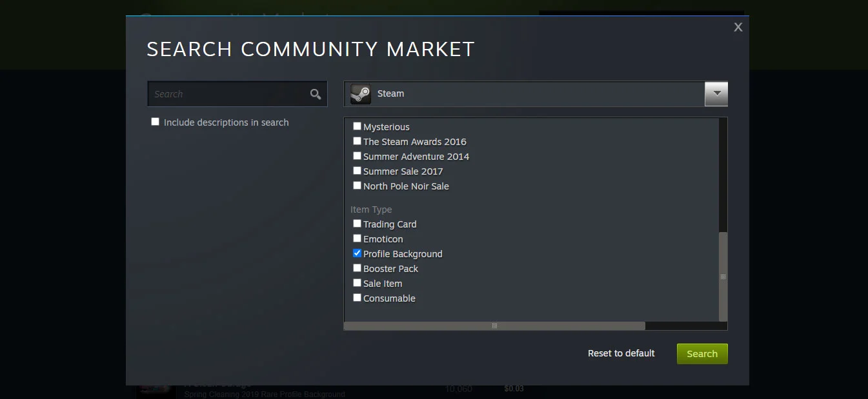Tick the Emoticon item type
Screen dimensions: 868x399
click(x=357, y=238)
